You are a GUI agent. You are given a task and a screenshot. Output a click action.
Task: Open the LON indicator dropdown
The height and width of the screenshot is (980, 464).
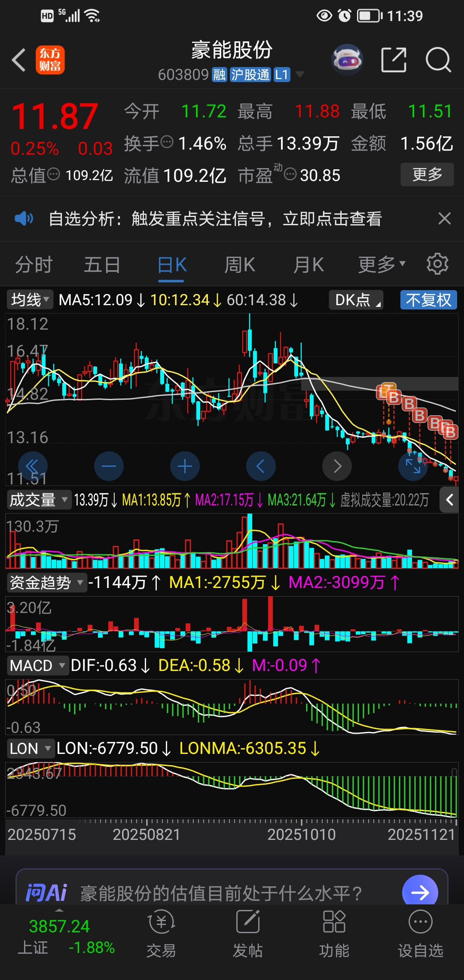pos(31,748)
